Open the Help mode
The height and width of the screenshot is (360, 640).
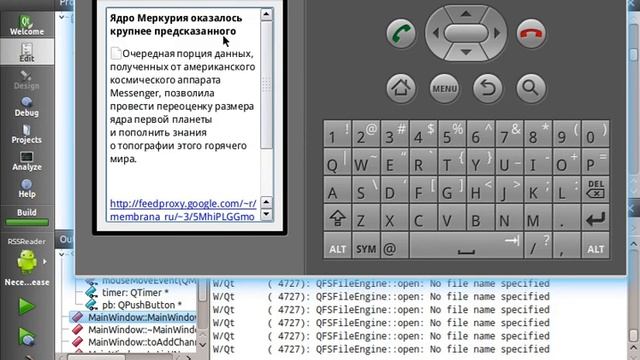point(27,188)
